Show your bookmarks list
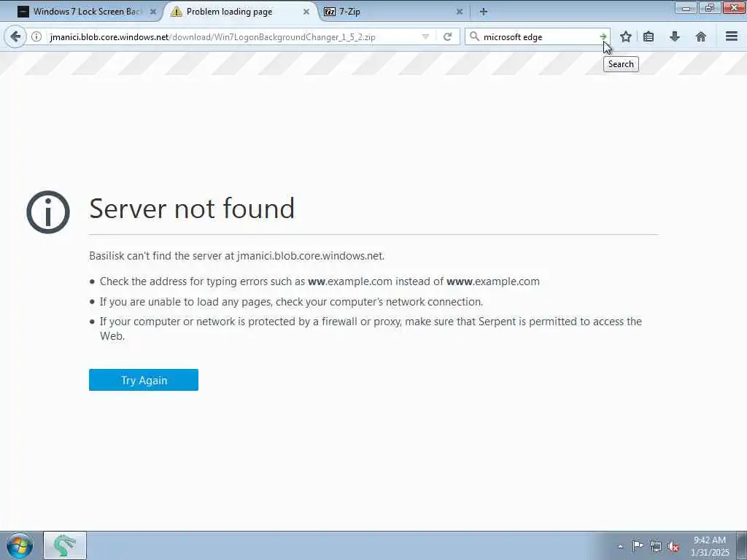Viewport: 747px width, 560px height. [649, 36]
